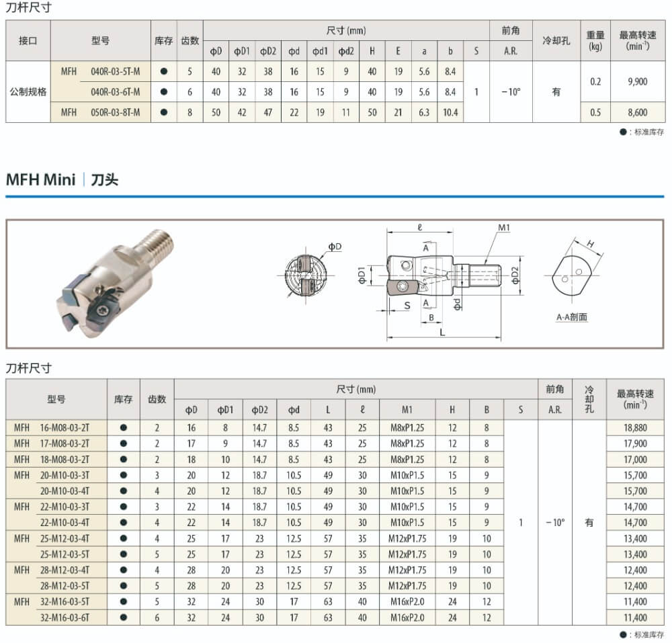The width and height of the screenshot is (672, 643).
Task: Click model '32-M16-03-6T'
Action: [65, 617]
